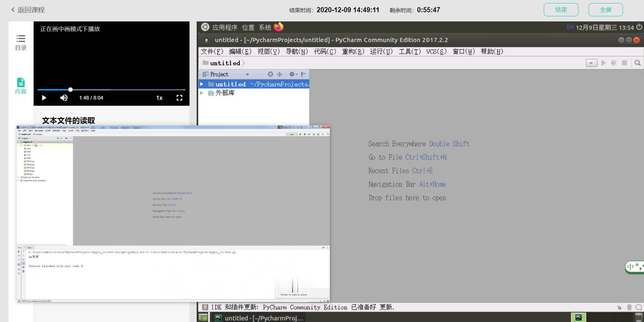Click Scroll from Source target icon
The width and height of the screenshot is (644, 322).
(x=270, y=74)
